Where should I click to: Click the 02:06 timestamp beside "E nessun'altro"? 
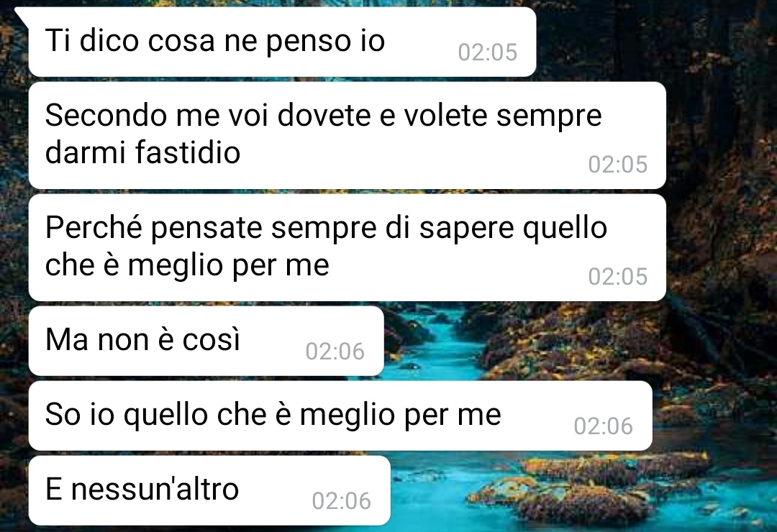(x=342, y=501)
